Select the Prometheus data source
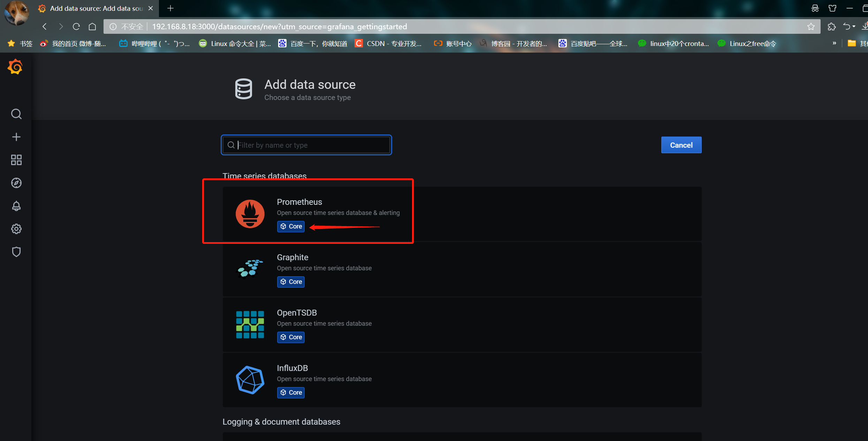The height and width of the screenshot is (441, 868). 462,214
